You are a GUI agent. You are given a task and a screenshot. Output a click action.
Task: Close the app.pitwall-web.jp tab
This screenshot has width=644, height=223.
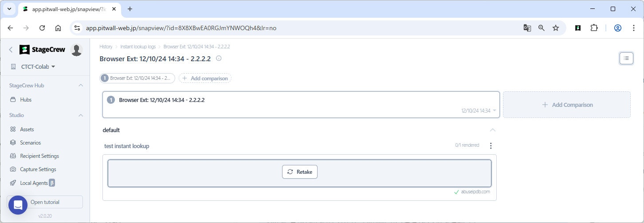[115, 9]
